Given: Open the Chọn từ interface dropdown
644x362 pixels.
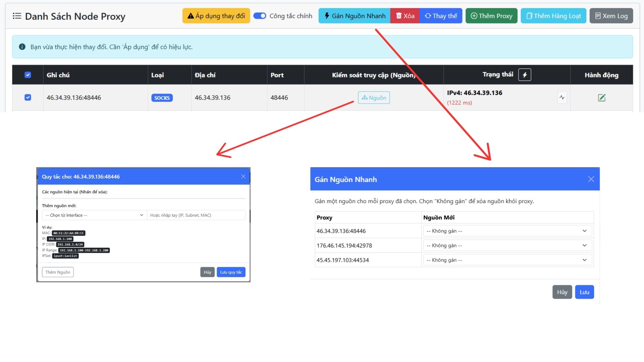Looking at the screenshot, I should pyautogui.click(x=94, y=215).
